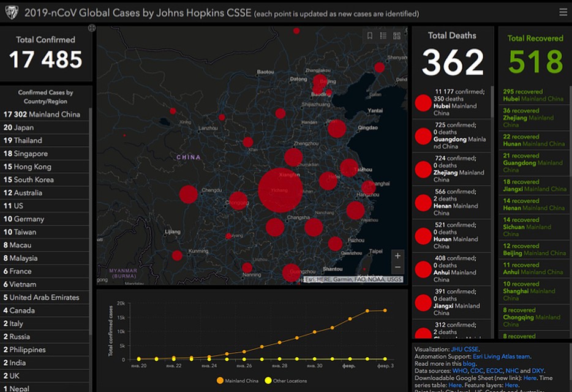572x392 pixels.
Task: Select the 4 Canada row
Action: coord(45,311)
